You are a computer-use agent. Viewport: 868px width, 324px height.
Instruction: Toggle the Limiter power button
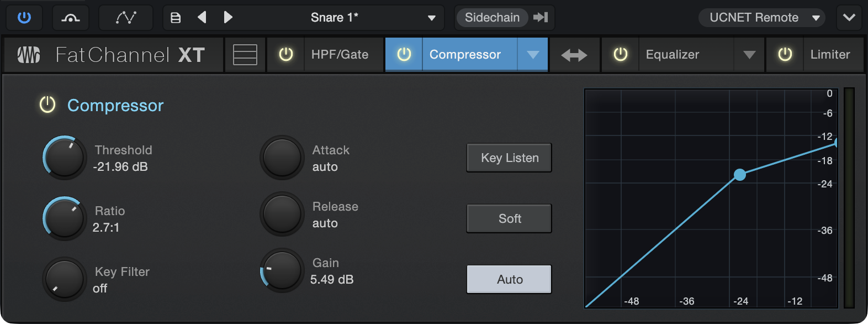pos(785,54)
